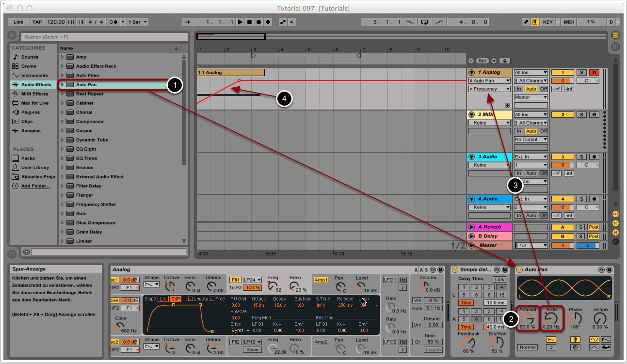Click the Auto Pan Amount knob
The width and height of the screenshot is (627, 364).
[x=527, y=318]
